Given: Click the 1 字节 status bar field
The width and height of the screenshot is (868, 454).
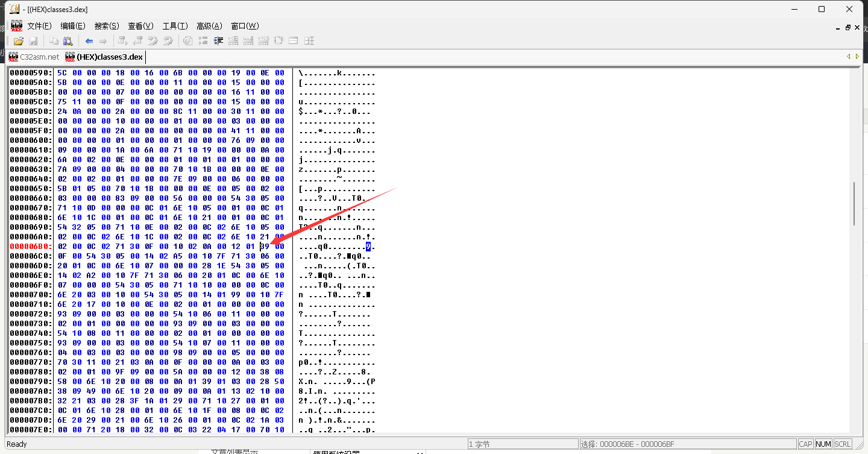Looking at the screenshot, I should click(523, 444).
